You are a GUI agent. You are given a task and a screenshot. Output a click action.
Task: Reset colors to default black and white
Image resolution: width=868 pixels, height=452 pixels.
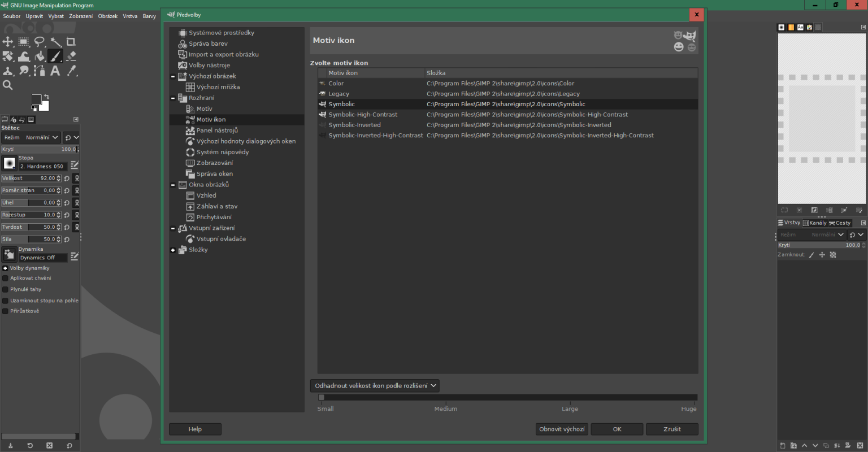34,108
